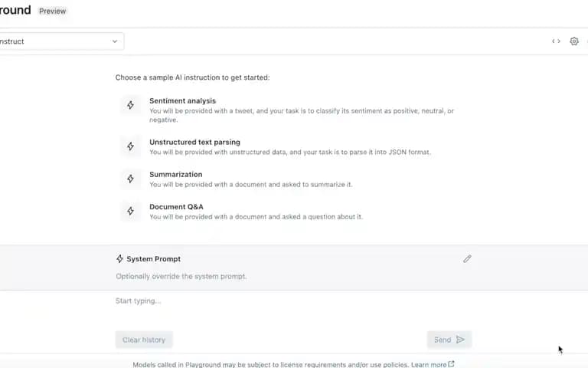Click the Document Q&A lightning icon

pyautogui.click(x=130, y=211)
